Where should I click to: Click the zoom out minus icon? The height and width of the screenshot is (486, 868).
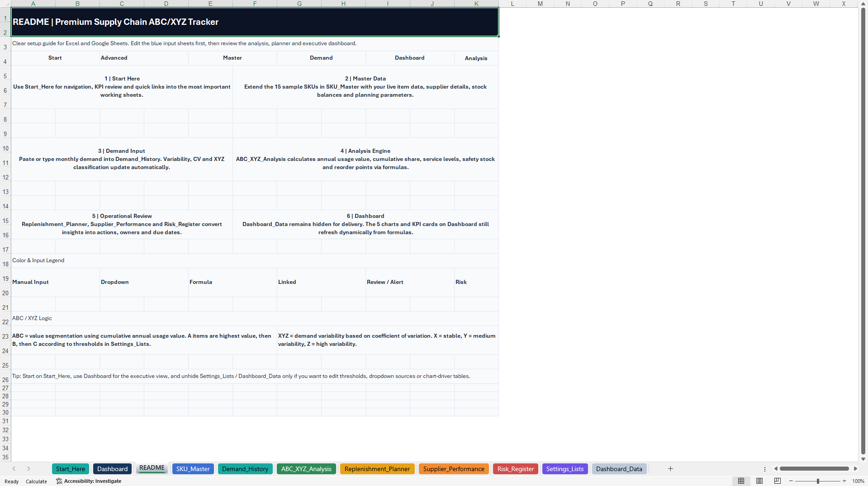click(x=791, y=481)
